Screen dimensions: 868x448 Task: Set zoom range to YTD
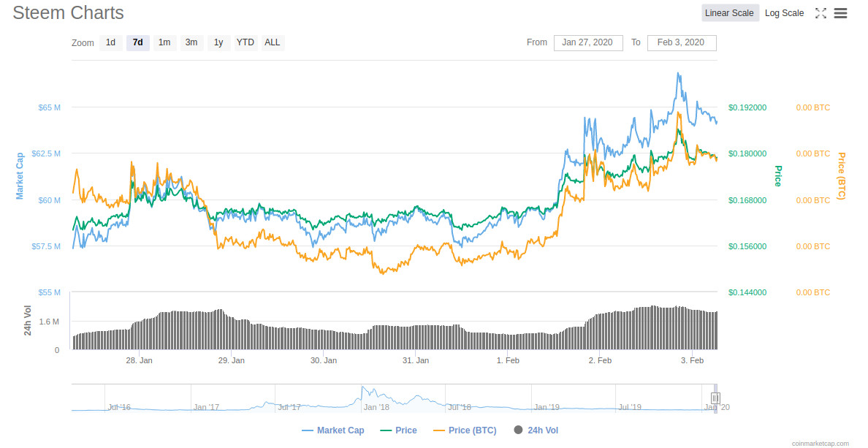[245, 42]
